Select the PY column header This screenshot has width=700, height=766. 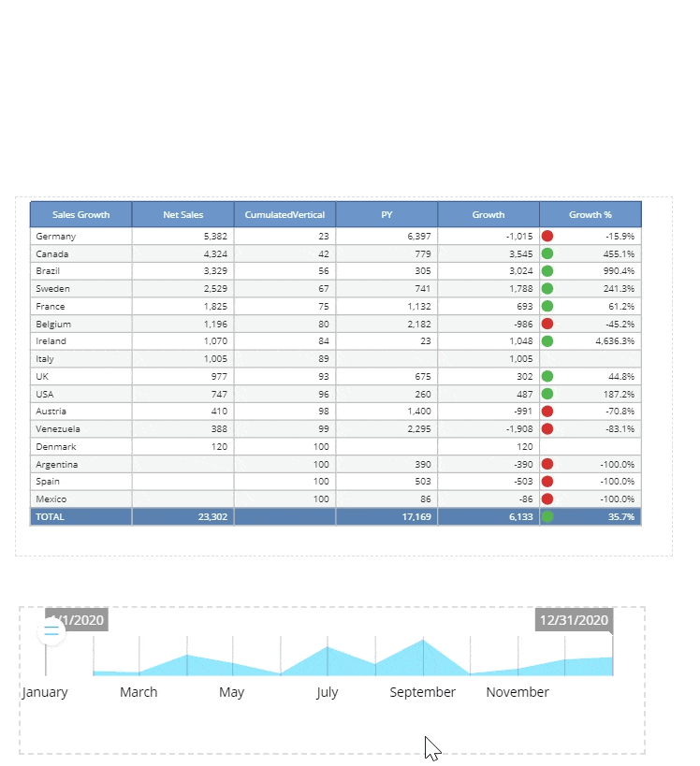[386, 215]
